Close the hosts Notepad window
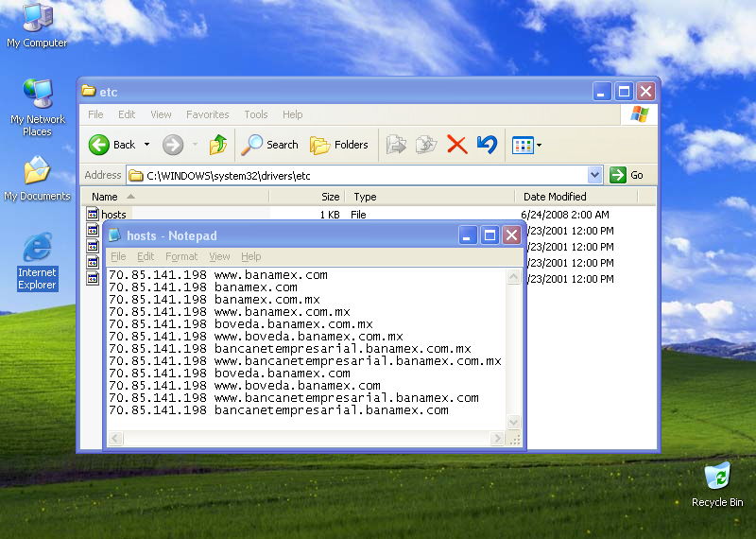 pyautogui.click(x=511, y=235)
